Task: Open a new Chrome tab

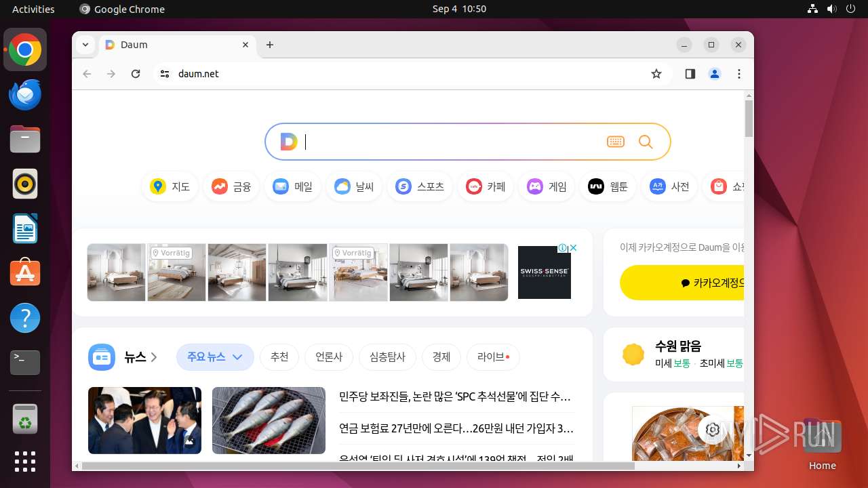Action: point(270,45)
